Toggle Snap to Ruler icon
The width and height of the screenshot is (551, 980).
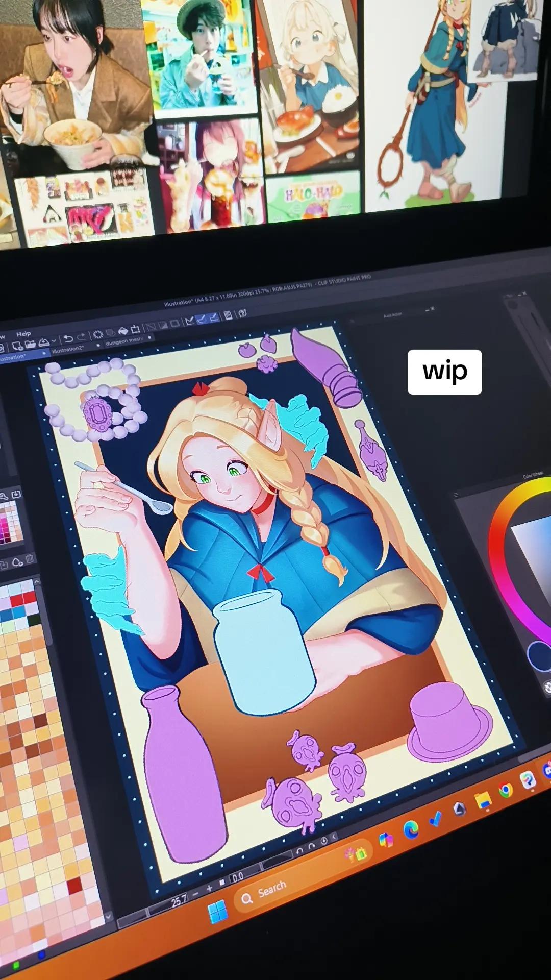coord(189,321)
